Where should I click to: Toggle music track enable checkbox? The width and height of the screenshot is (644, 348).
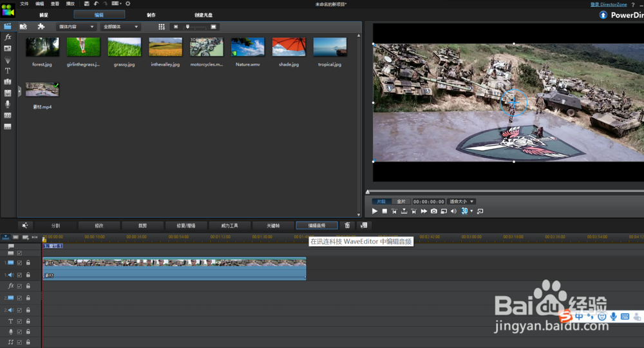coord(19,342)
